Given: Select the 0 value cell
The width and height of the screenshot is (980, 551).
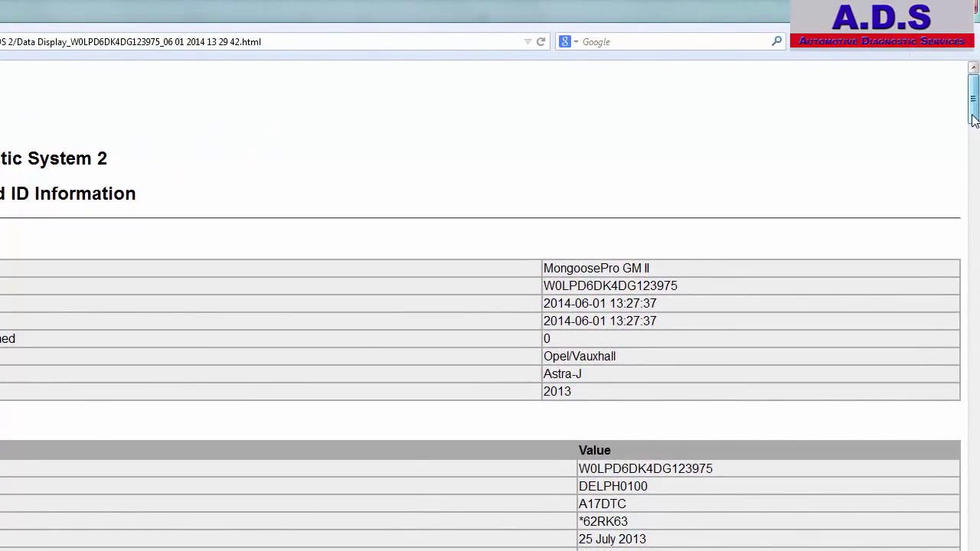Looking at the screenshot, I should click(x=750, y=338).
